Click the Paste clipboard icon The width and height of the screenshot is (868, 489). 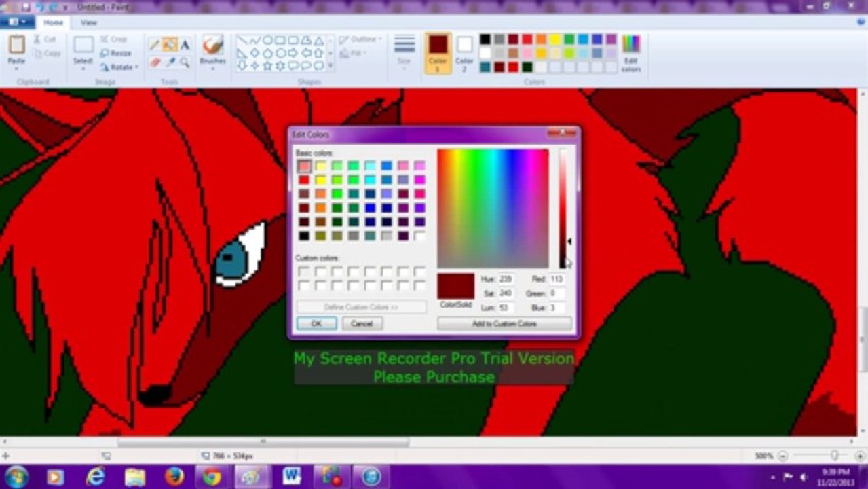(x=17, y=46)
